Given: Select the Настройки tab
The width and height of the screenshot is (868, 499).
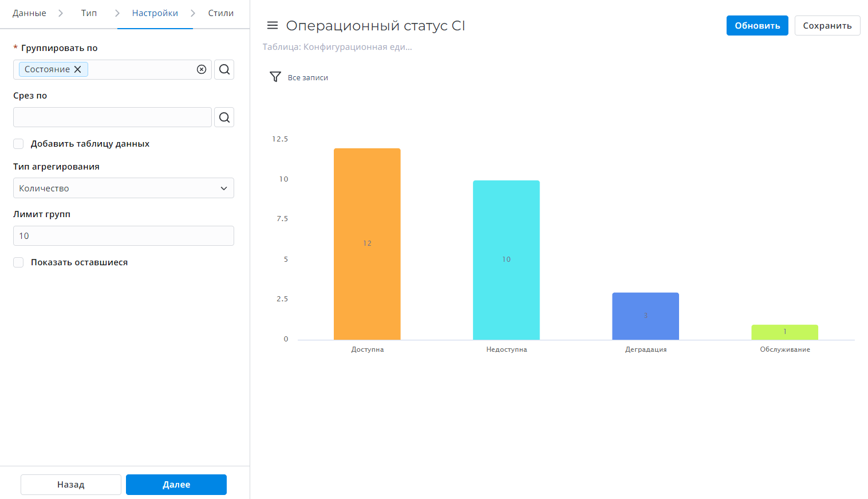Looking at the screenshot, I should [155, 13].
